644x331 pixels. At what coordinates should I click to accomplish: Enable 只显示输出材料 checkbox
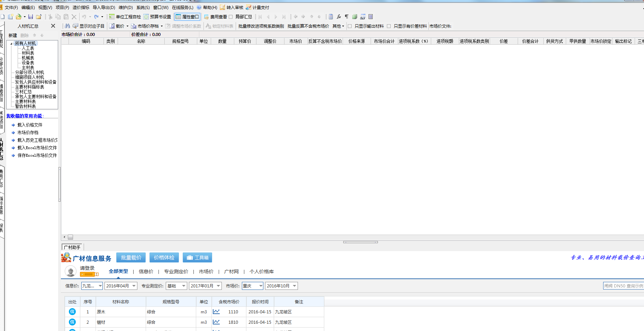click(350, 26)
